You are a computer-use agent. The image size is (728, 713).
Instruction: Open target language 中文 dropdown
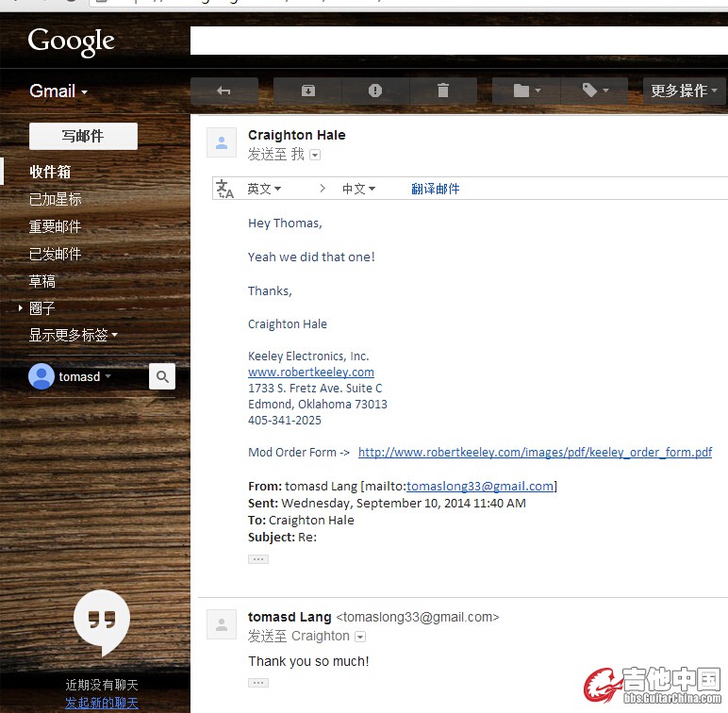coord(358,189)
